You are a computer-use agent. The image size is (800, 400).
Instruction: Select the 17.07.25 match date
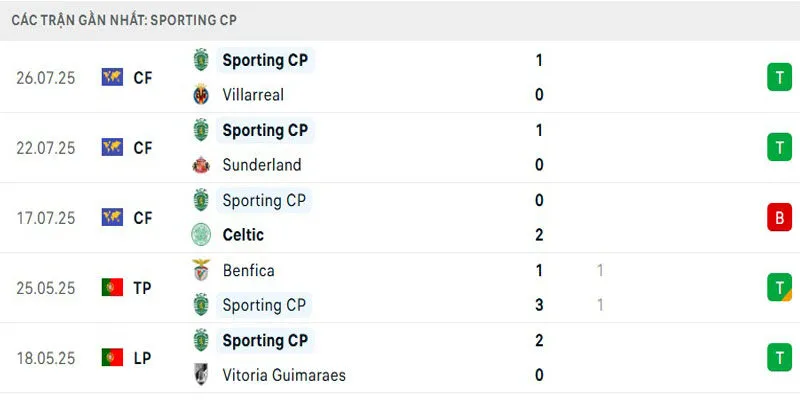pos(46,217)
